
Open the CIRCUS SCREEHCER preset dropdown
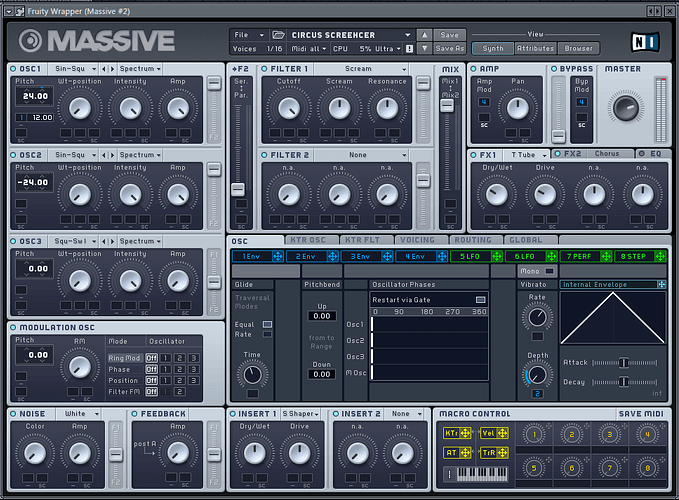click(351, 35)
